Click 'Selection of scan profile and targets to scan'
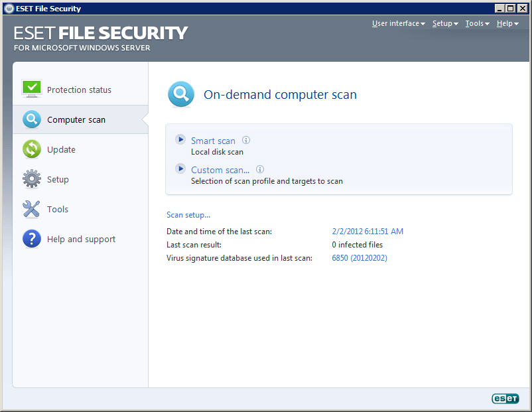The image size is (532, 412). pyautogui.click(x=267, y=181)
